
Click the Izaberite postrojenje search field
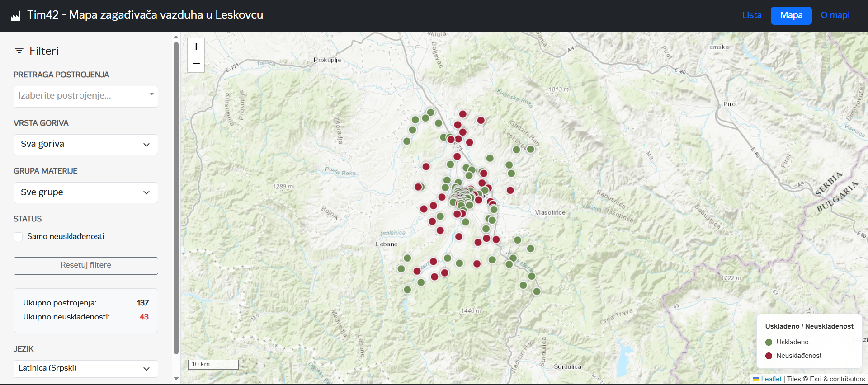click(x=81, y=96)
